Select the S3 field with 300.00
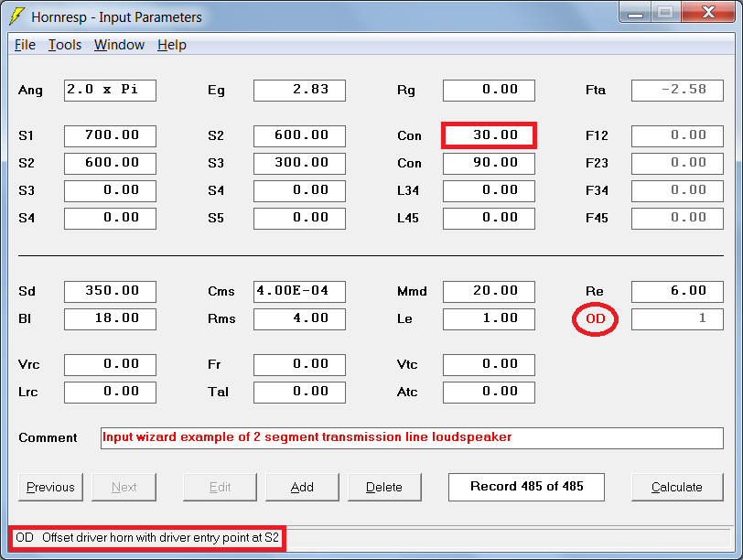The height and width of the screenshot is (560, 743). [299, 164]
